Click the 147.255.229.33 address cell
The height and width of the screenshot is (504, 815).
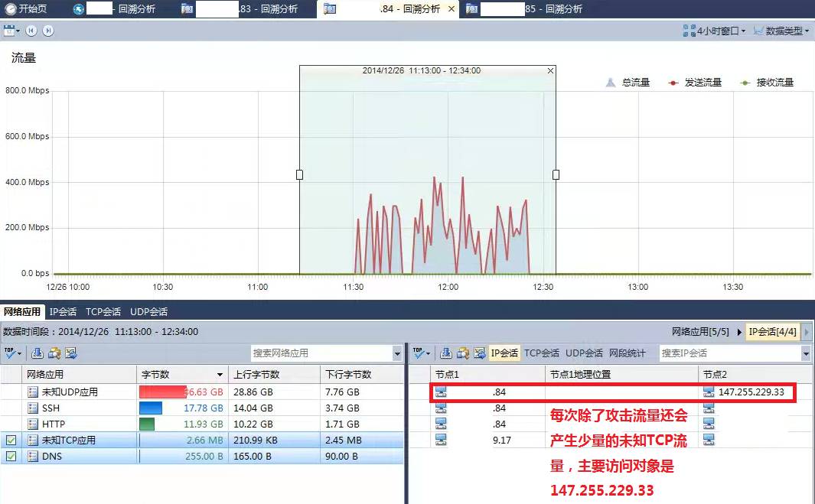coord(751,392)
